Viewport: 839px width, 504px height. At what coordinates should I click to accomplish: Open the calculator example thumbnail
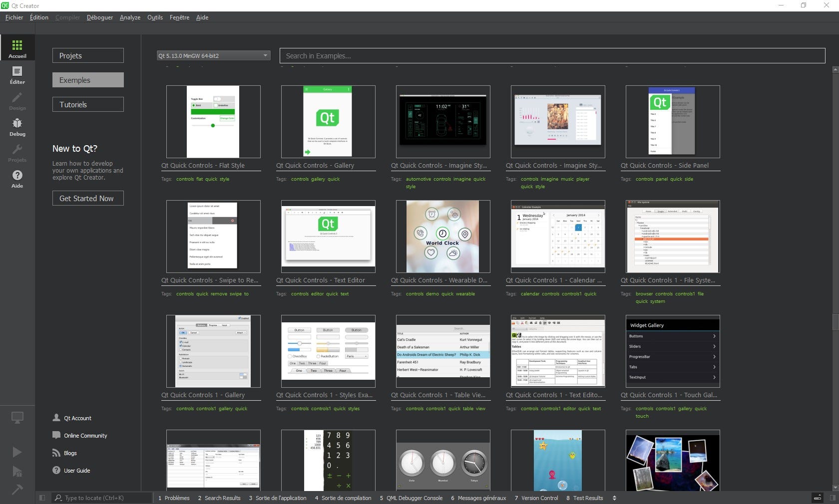(328, 461)
